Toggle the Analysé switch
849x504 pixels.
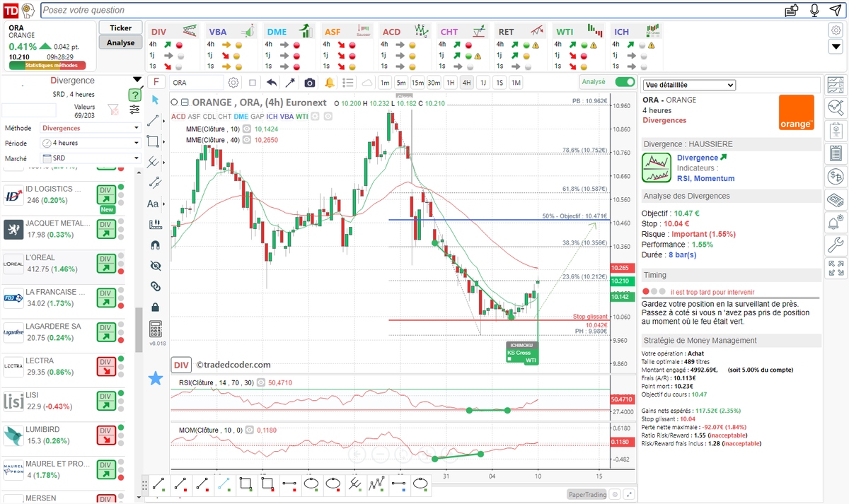pos(625,82)
